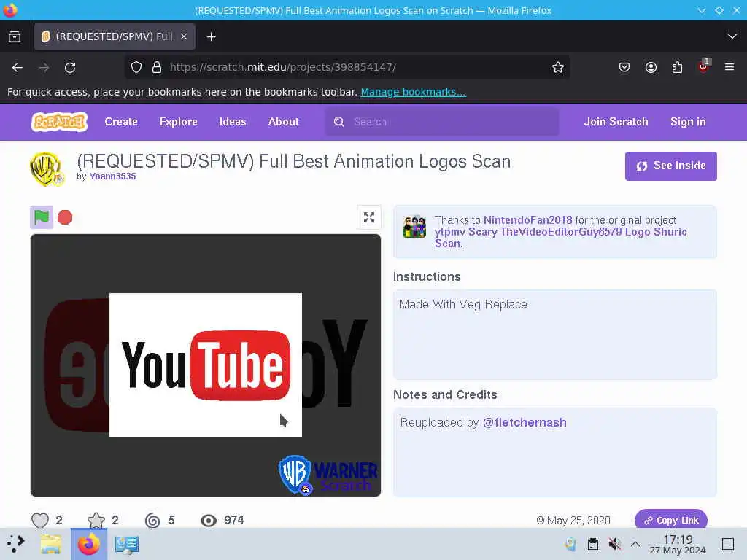Click Manage bookmarks link
The image size is (747, 560).
[x=413, y=92]
